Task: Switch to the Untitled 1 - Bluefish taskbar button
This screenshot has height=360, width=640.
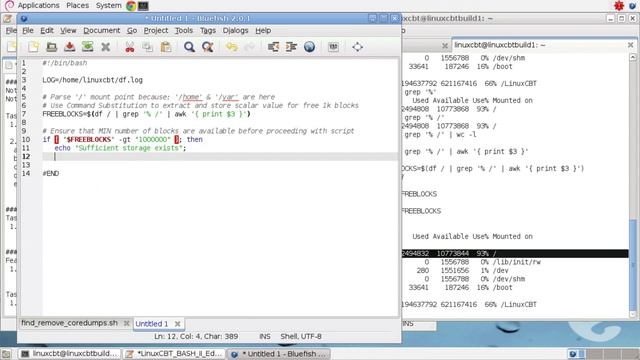Action: [279, 354]
